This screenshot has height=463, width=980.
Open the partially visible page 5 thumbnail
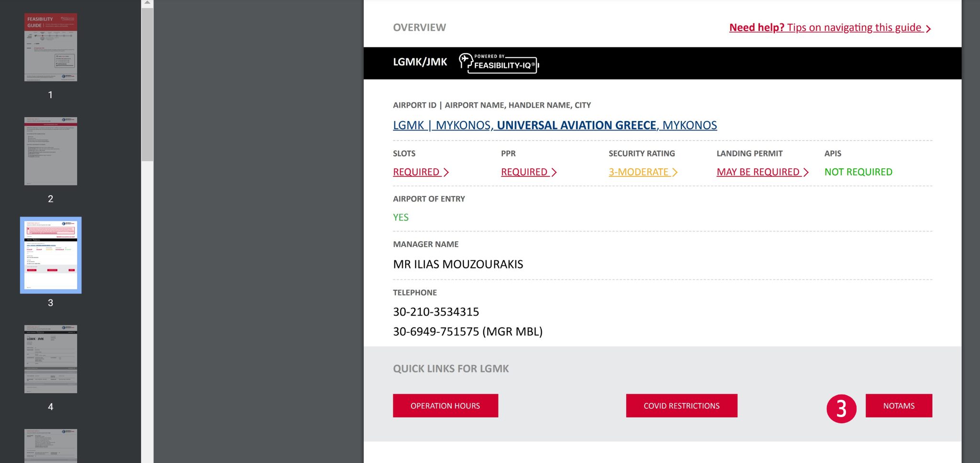coord(51,446)
